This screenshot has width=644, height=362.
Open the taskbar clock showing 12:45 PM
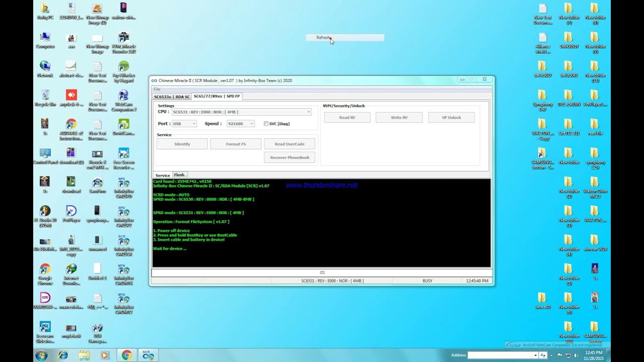(x=595, y=355)
